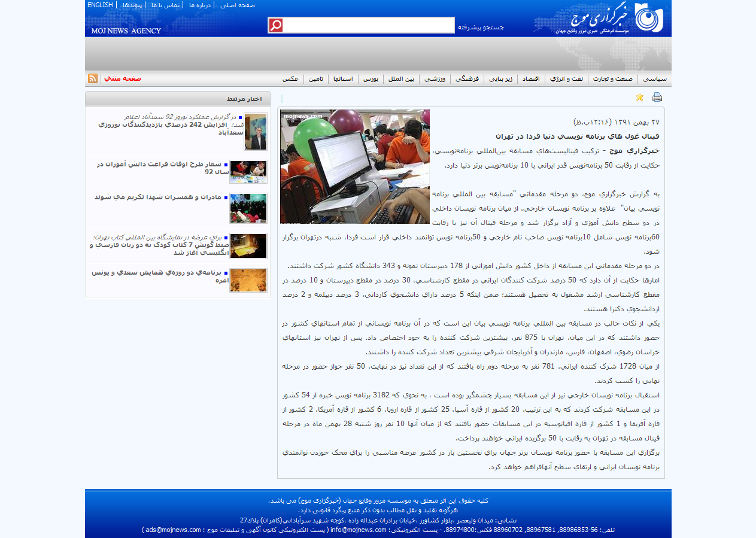
Task: Click the red صفحه متني link
Action: point(123,78)
